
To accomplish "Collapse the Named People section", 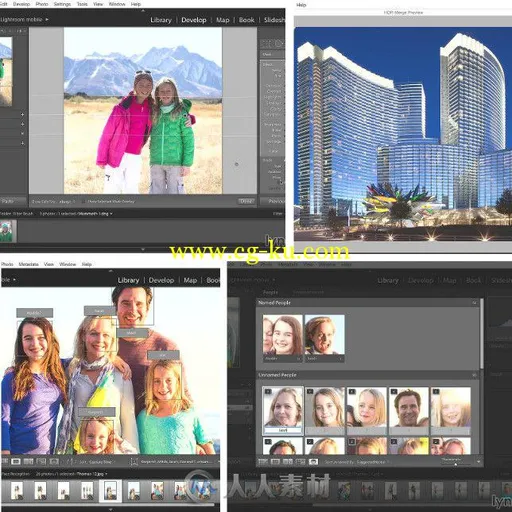I will click(x=474, y=303).
